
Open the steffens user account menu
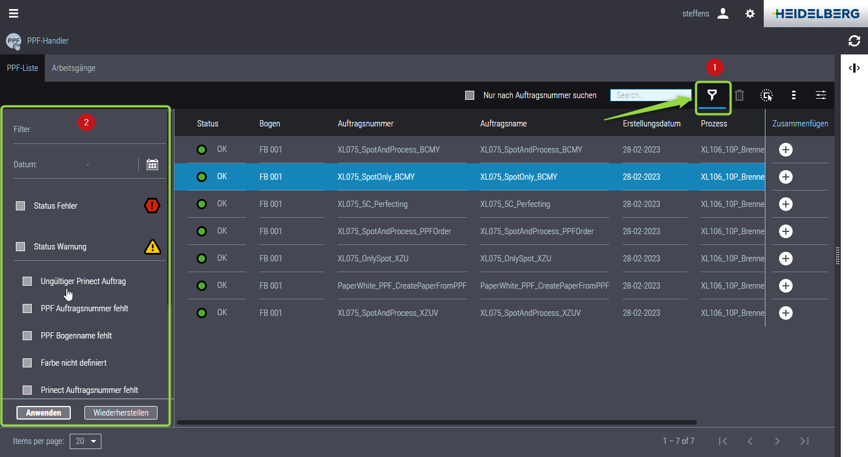(x=722, y=14)
